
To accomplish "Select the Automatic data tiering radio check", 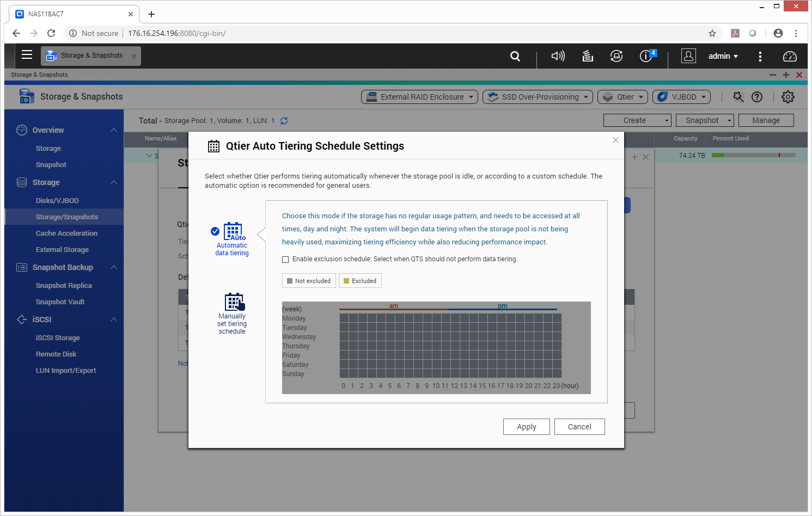I will (215, 231).
